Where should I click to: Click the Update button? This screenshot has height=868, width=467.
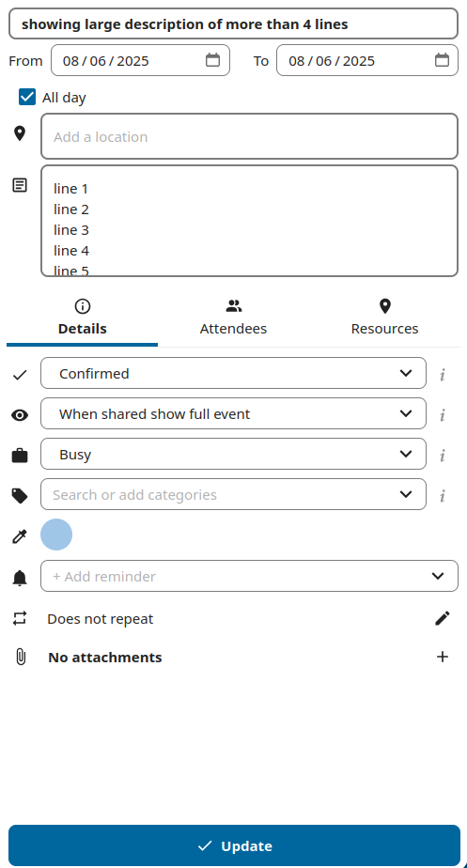click(234, 845)
